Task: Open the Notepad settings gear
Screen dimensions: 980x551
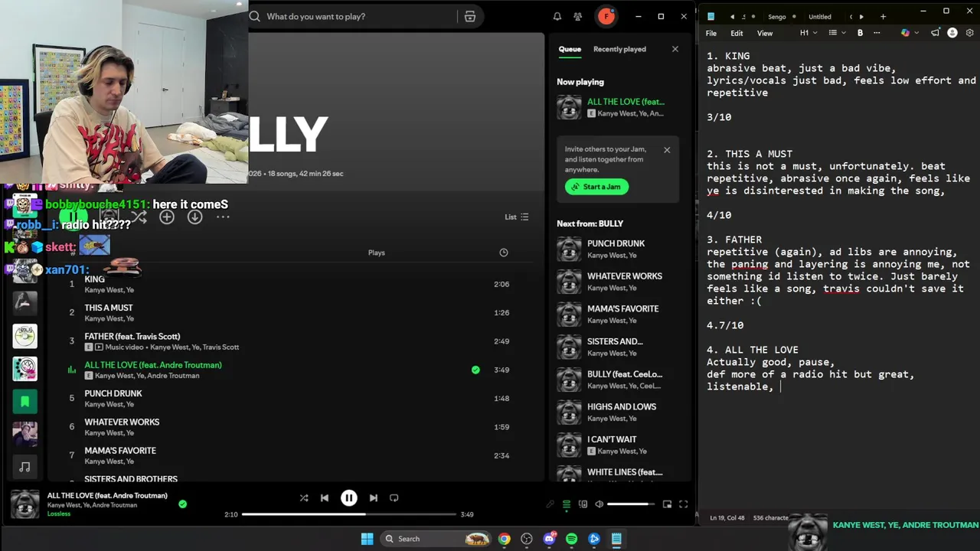Action: pyautogui.click(x=969, y=33)
